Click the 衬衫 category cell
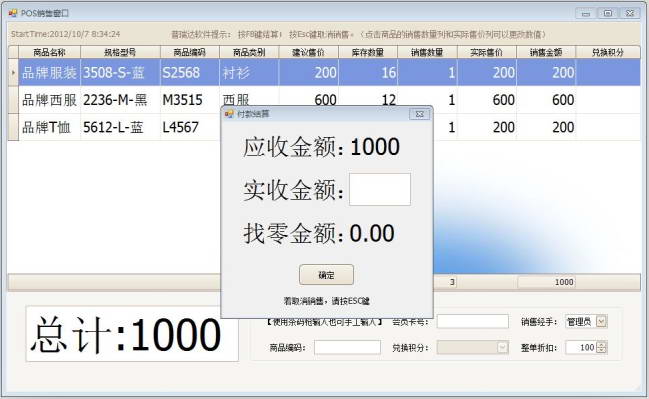The height and width of the screenshot is (399, 649). point(249,72)
